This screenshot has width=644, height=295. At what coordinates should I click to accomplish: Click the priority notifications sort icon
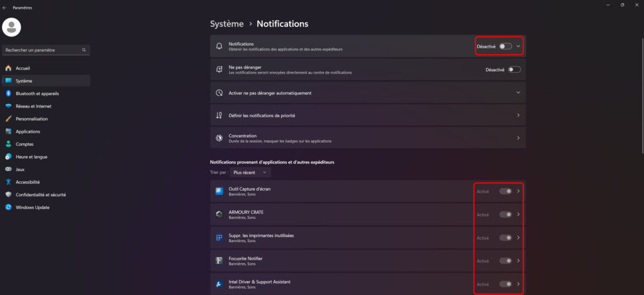click(x=219, y=116)
